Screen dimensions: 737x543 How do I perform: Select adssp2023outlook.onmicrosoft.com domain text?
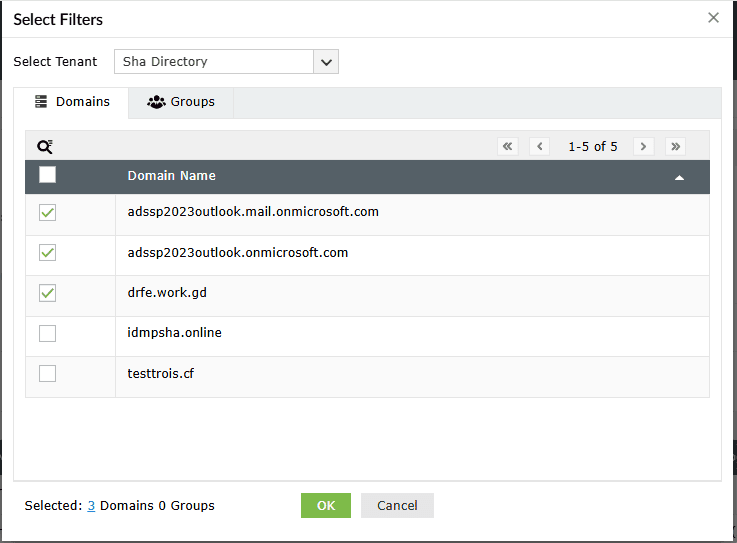[x=237, y=253]
